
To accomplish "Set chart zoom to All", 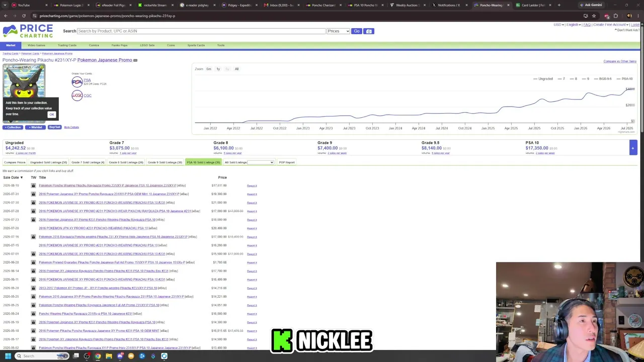I will [x=236, y=69].
